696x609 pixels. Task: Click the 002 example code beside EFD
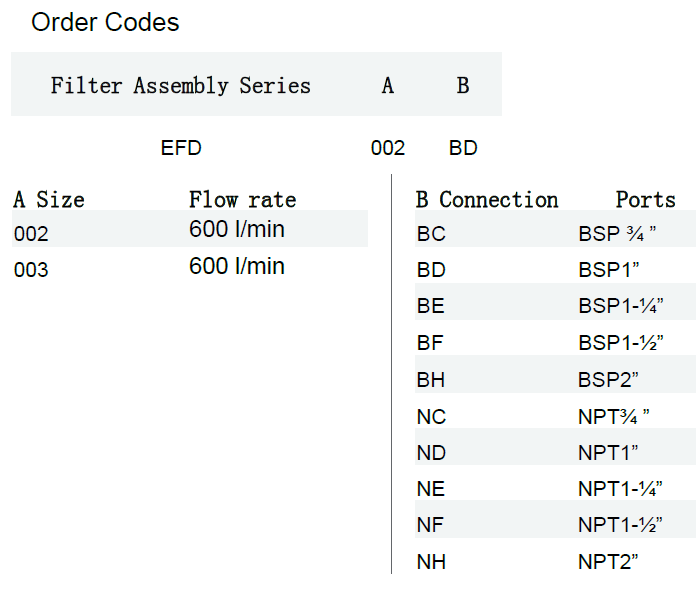click(x=388, y=149)
